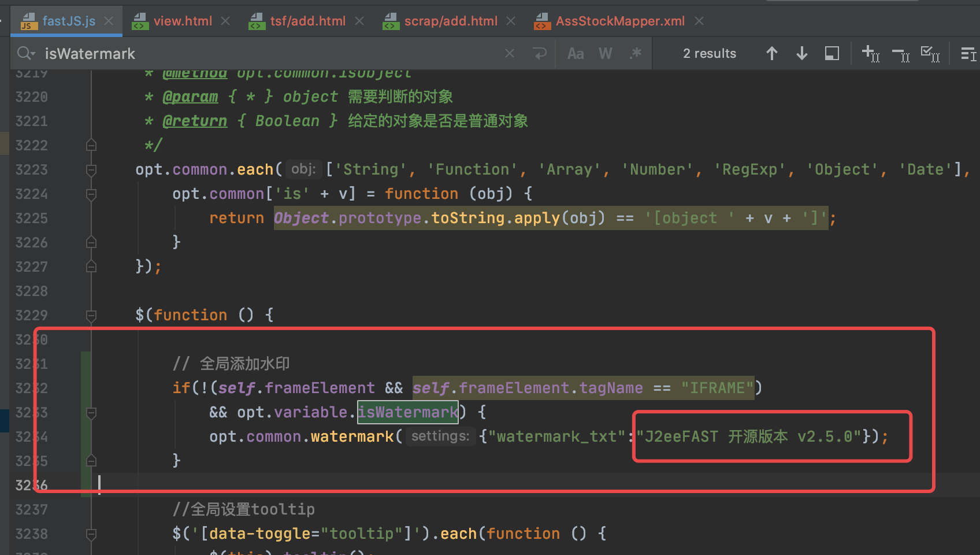Click the "IFRAME" string literal
The width and height of the screenshot is (980, 555).
click(x=717, y=388)
